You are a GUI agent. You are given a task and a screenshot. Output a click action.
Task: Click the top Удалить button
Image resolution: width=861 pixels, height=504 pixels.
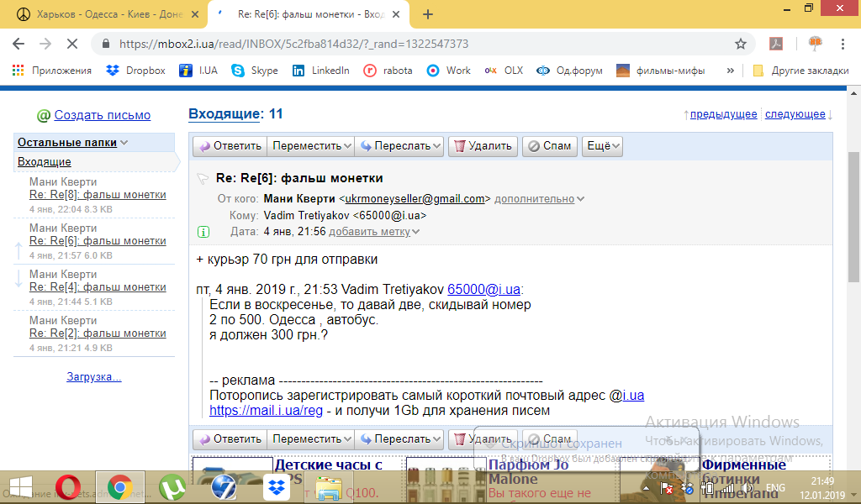[483, 146]
